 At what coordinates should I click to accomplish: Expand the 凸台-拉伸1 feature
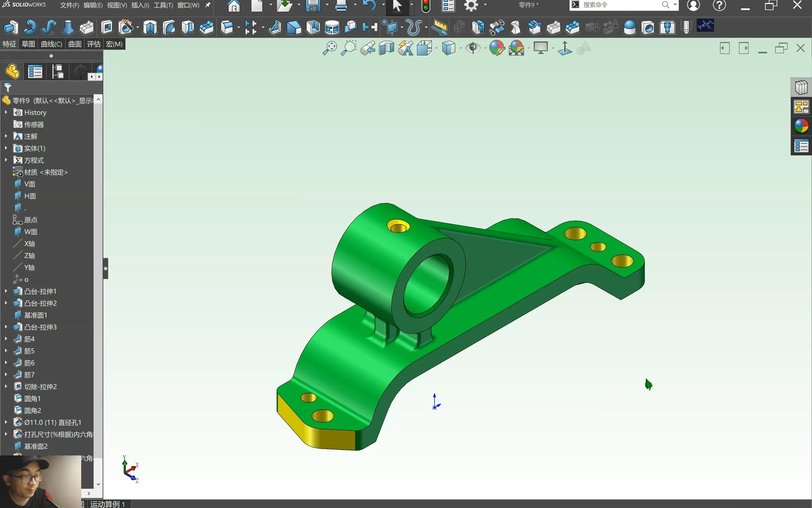click(6, 291)
